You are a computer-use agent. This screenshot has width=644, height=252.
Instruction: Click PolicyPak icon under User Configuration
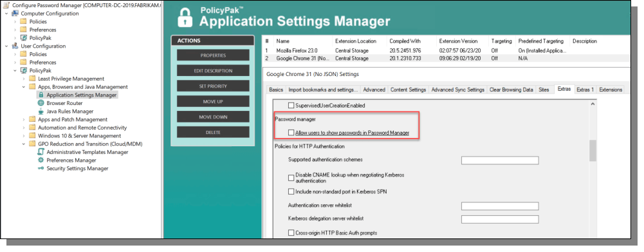(24, 70)
